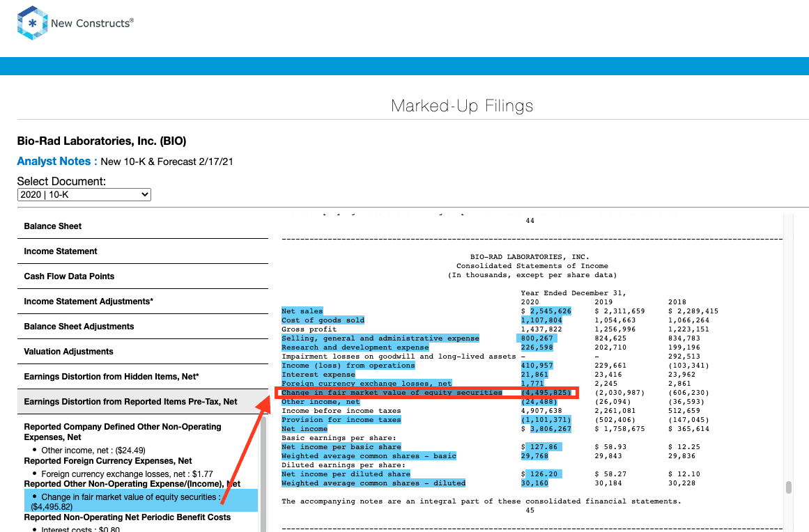
Task: Select 'Other income, net : ($24.49)' data point
Action: click(x=93, y=450)
